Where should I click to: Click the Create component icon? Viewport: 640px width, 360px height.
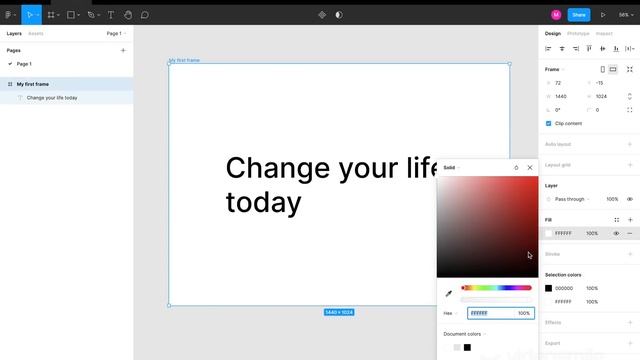[x=322, y=15]
